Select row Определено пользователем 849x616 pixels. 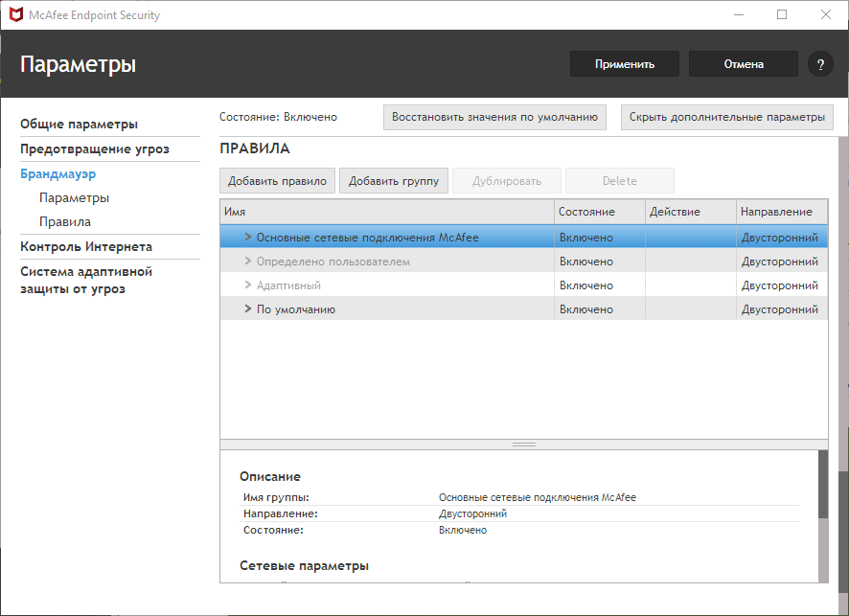point(523,261)
